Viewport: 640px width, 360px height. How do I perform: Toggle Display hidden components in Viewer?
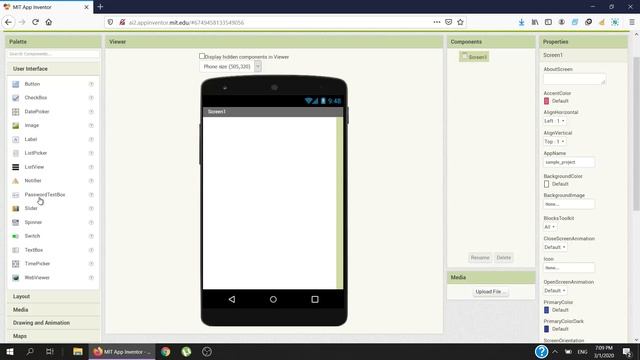tap(202, 56)
